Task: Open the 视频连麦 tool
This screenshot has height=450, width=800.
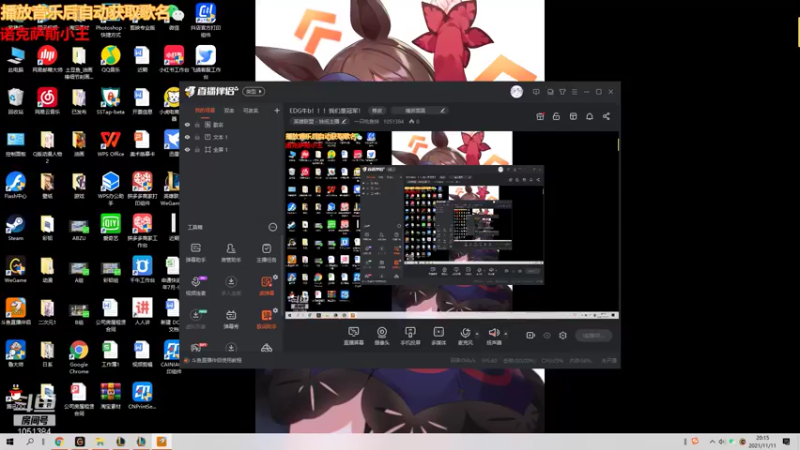Action: tap(196, 286)
